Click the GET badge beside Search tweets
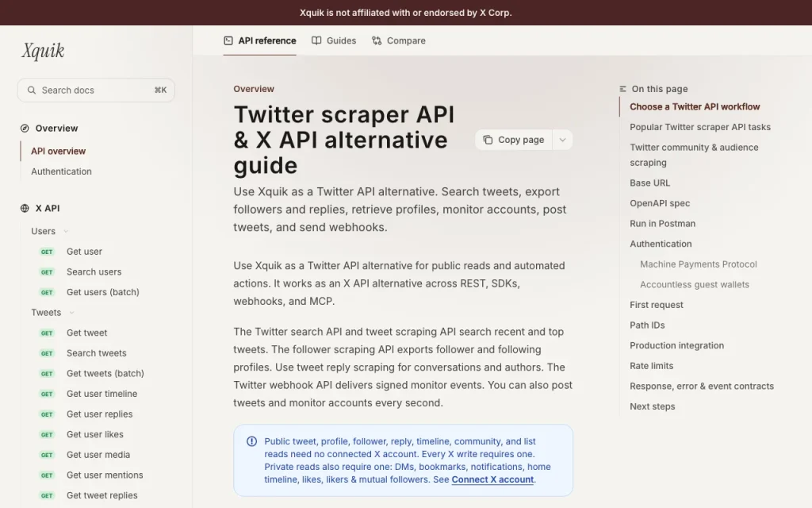 tap(47, 353)
